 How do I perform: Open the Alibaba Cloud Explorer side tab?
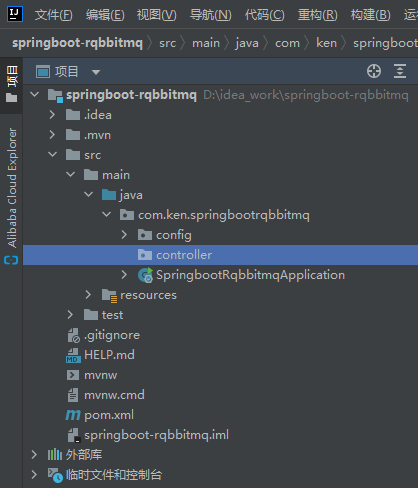[12, 188]
